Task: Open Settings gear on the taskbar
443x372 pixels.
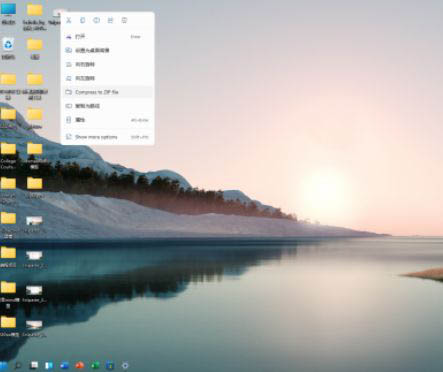Action: (125, 365)
